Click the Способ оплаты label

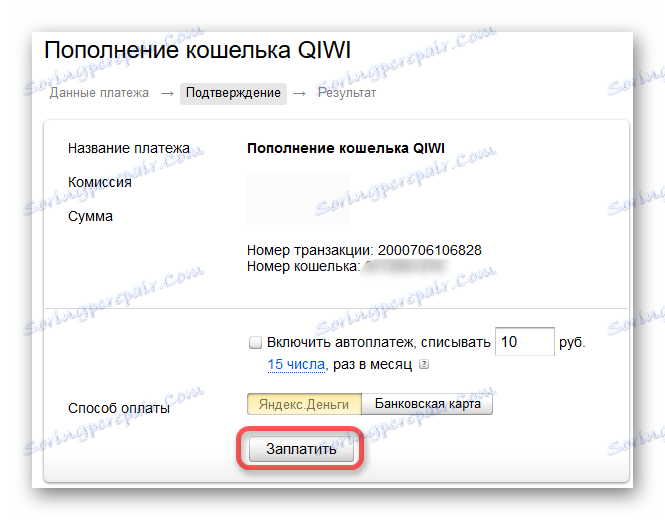coord(119,408)
